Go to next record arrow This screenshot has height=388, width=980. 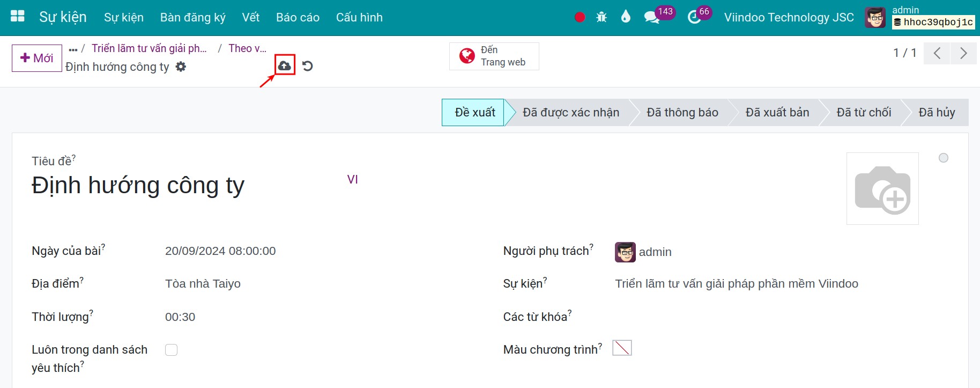click(963, 53)
